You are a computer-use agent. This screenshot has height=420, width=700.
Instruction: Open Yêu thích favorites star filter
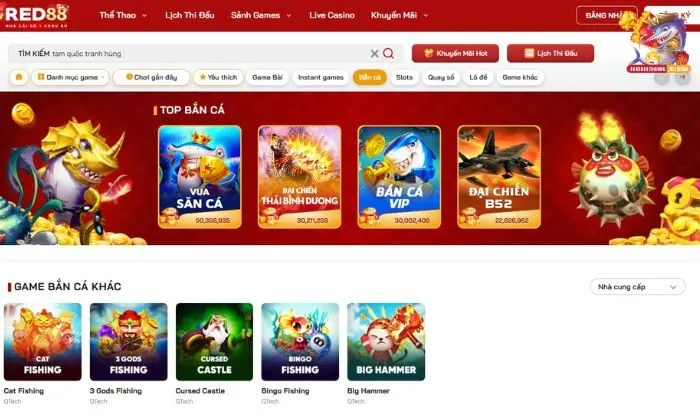(218, 77)
